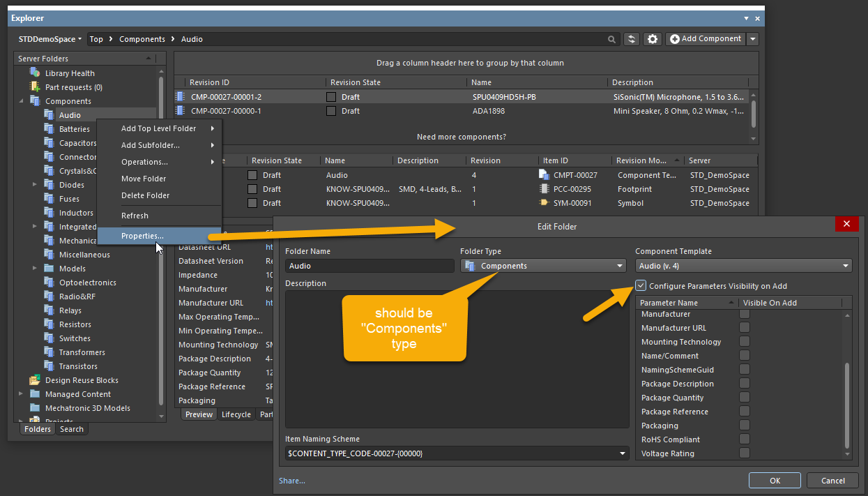Click the Share link
The width and height of the screenshot is (868, 496).
tap(291, 481)
